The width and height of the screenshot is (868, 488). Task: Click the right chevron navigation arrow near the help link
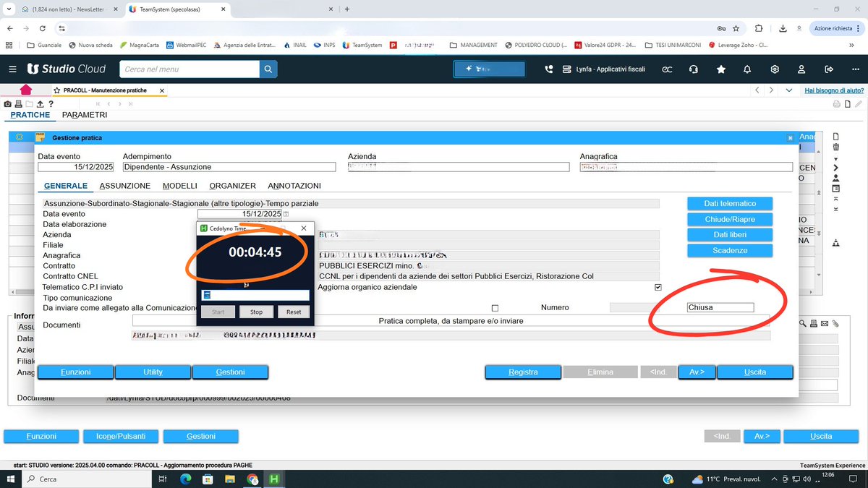pyautogui.click(x=772, y=90)
